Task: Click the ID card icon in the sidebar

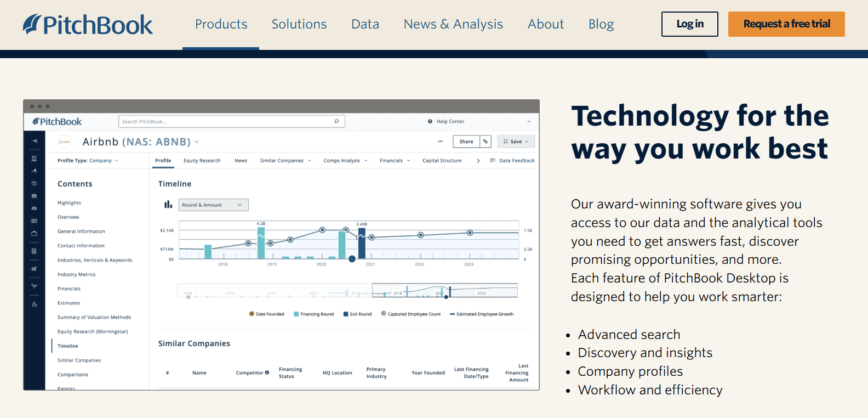Action: pyautogui.click(x=34, y=221)
